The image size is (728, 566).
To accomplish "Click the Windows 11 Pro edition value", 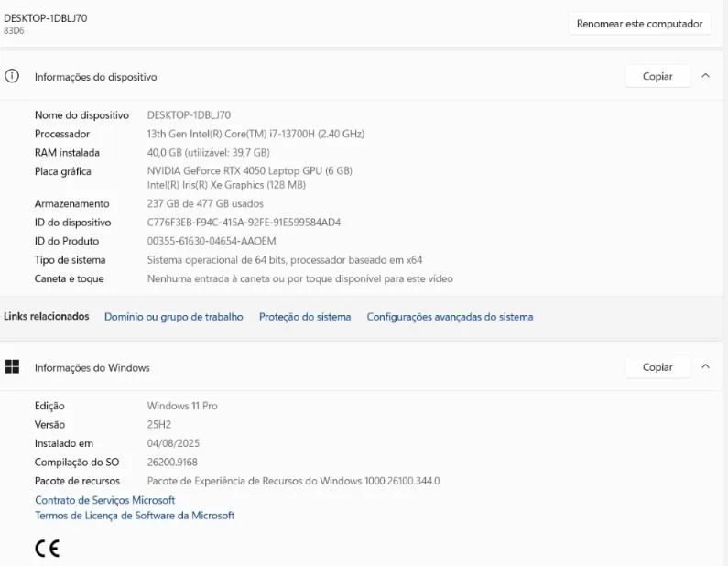I will 182,406.
